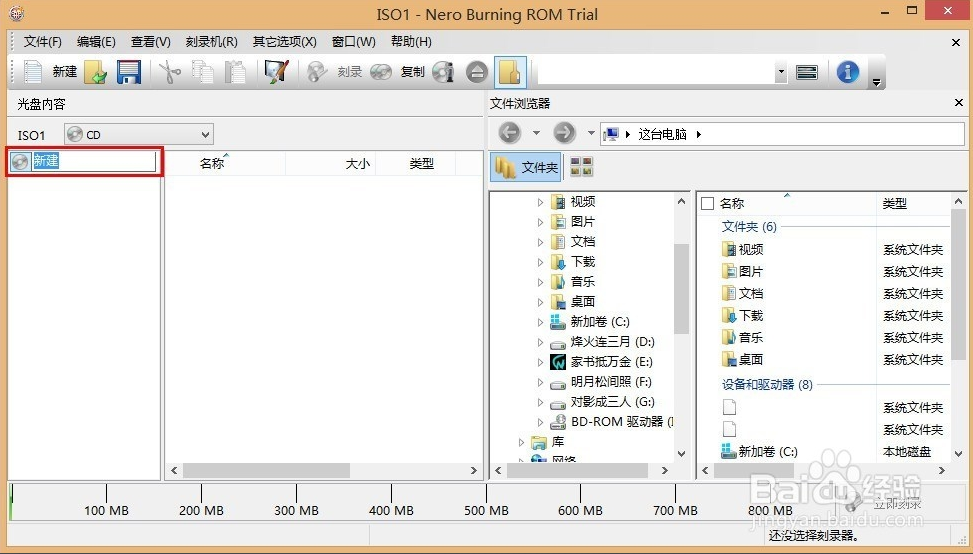Show disc info icon
Image resolution: width=973 pixels, height=554 pixels.
coord(443,72)
